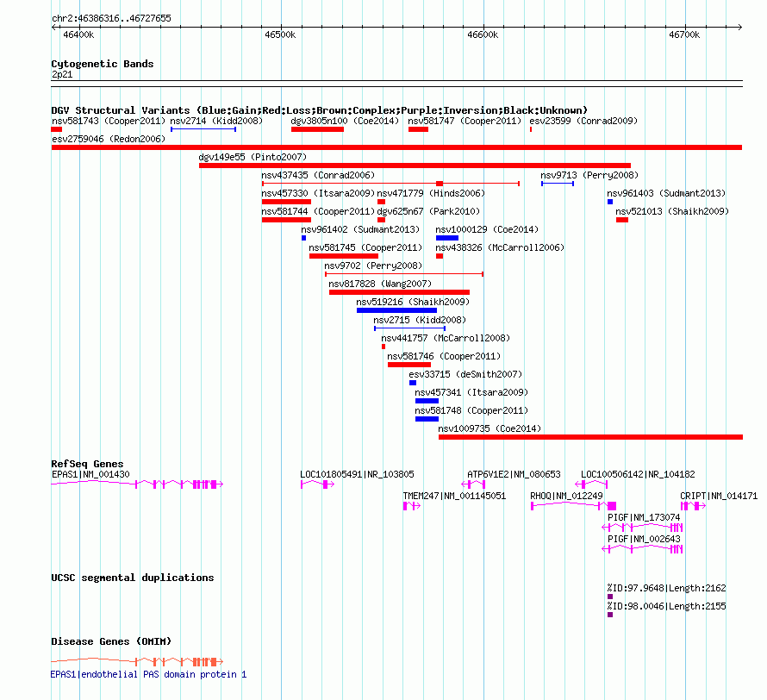
Task: Select the CRIPT|NM_014171 gene label
Action: click(719, 496)
